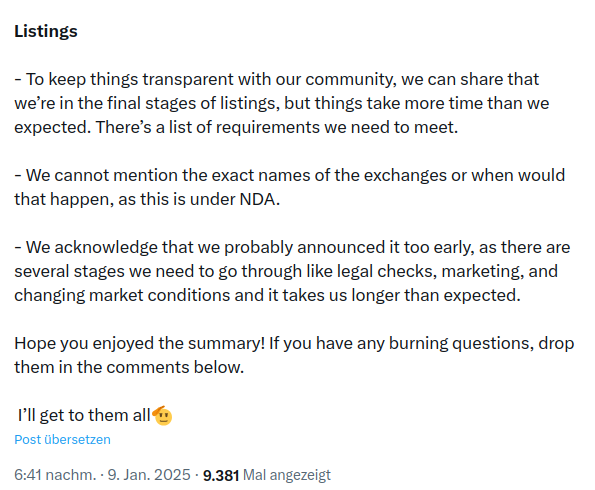Click the sentence "There's a list of requirements"
Viewport: 595px width, 490px height.
277,128
